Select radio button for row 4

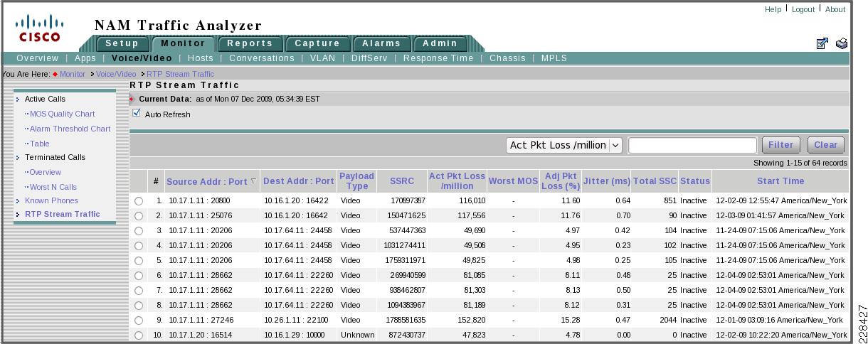coord(139,246)
